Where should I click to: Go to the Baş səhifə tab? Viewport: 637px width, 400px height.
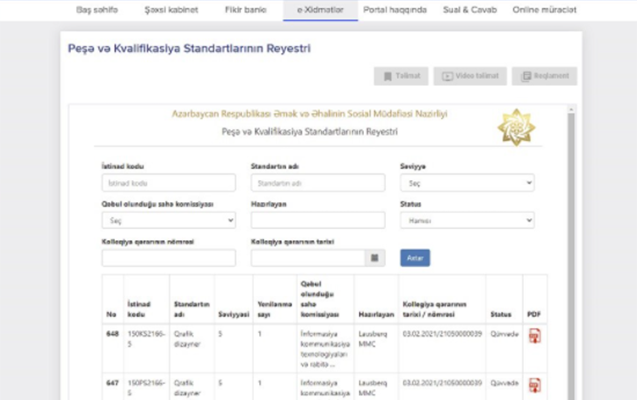96,9
